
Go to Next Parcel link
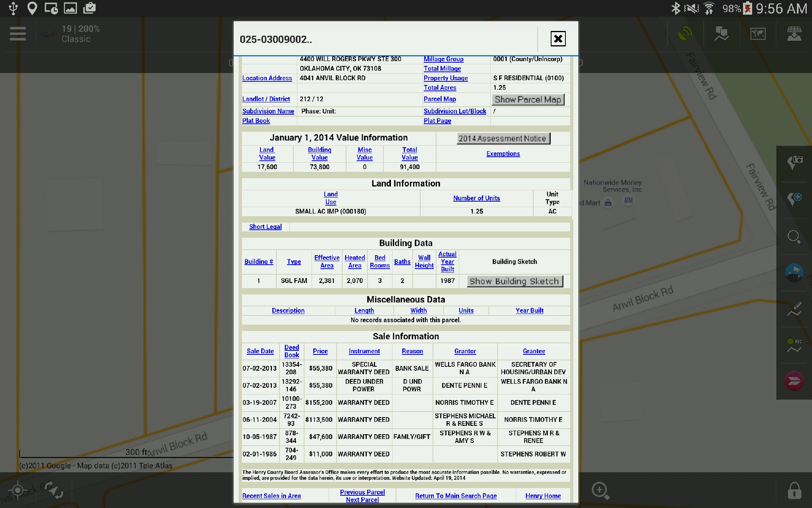[362, 500]
